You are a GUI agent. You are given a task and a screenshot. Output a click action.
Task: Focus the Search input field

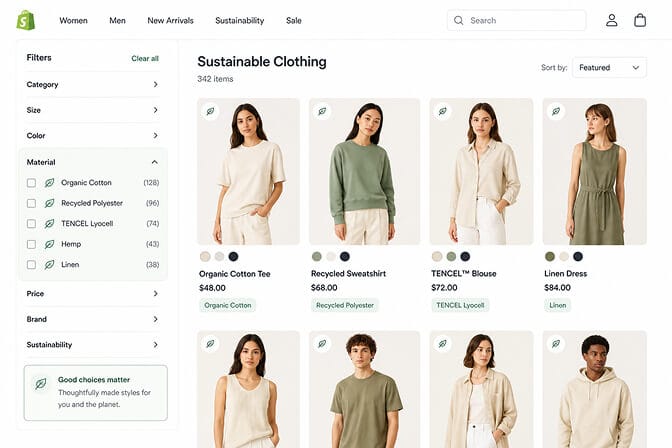click(x=516, y=20)
